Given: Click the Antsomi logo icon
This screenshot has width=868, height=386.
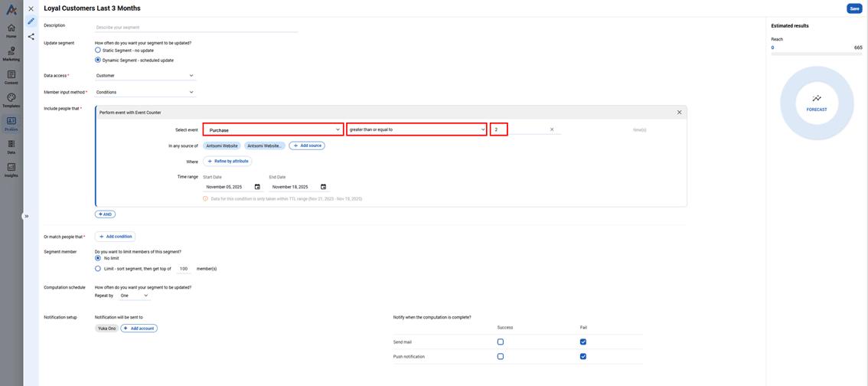Looking at the screenshot, I should pyautogui.click(x=11, y=8).
